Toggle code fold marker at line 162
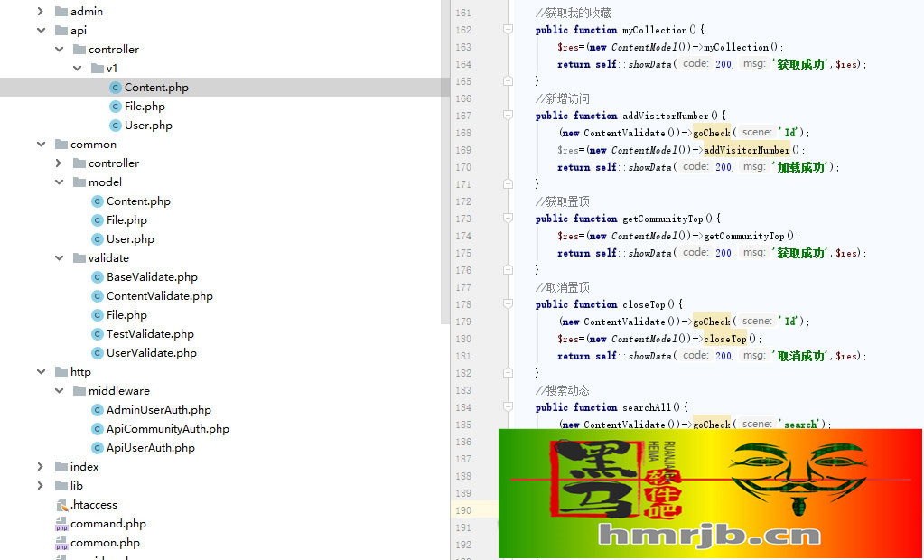924x560 pixels. click(508, 30)
